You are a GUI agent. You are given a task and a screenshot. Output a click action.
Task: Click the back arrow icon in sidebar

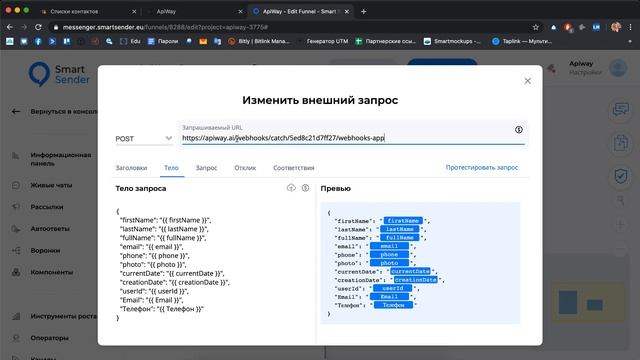click(16, 111)
